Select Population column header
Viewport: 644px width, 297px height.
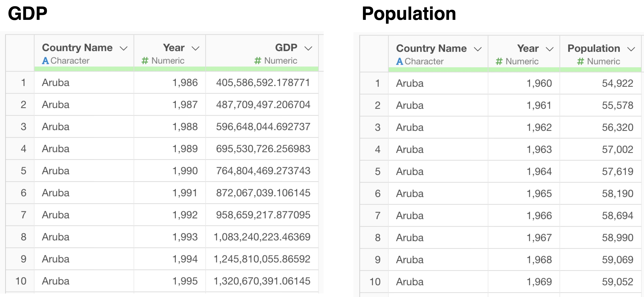[593, 48]
